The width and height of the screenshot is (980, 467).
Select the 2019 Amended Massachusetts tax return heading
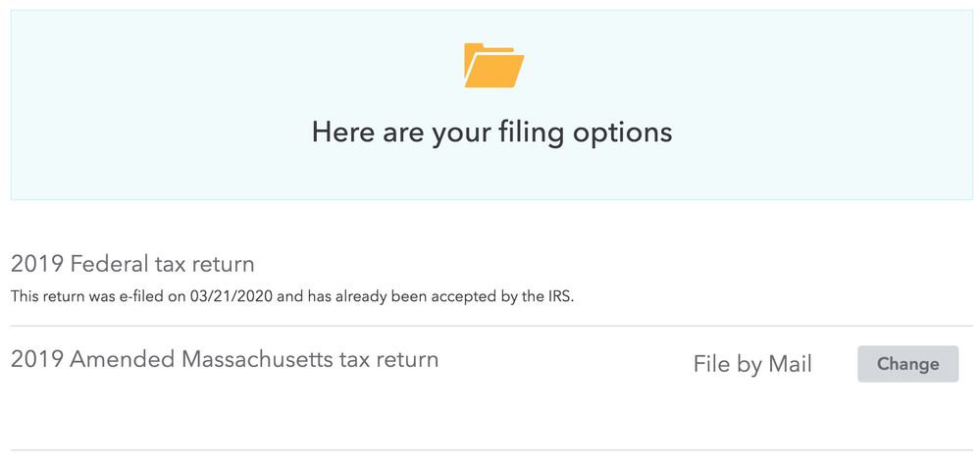click(x=225, y=359)
